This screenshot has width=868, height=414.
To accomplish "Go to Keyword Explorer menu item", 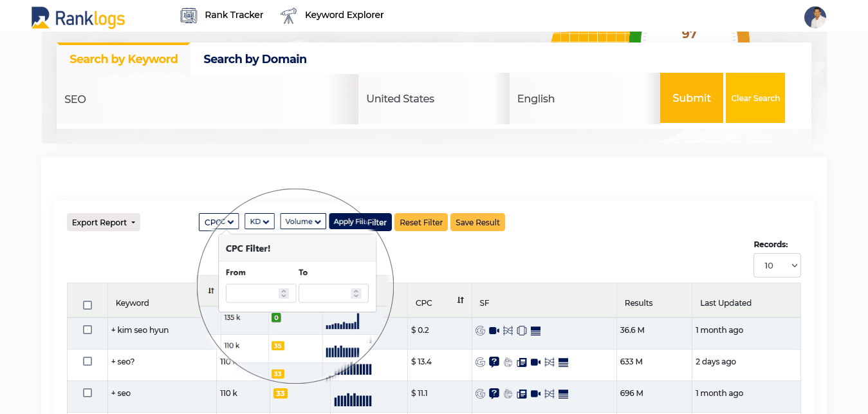I will point(344,15).
